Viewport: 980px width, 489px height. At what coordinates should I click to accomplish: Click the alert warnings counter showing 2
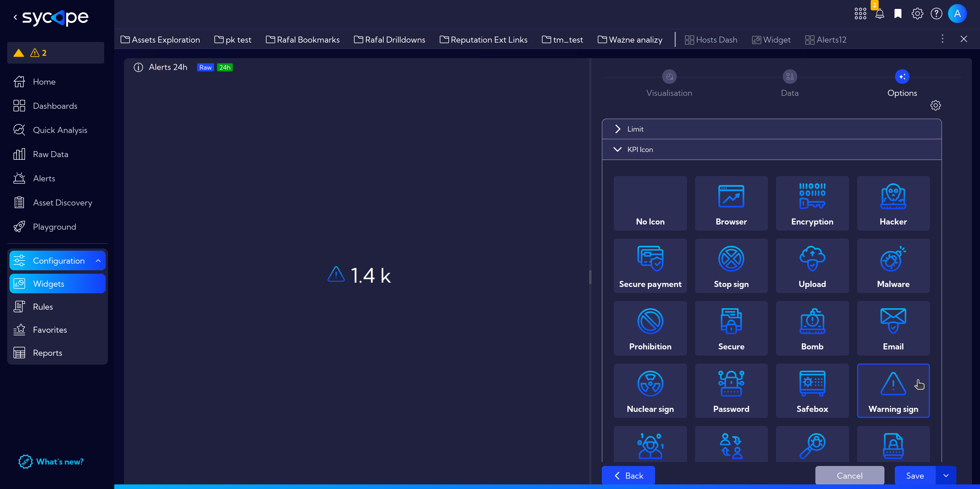coord(39,53)
